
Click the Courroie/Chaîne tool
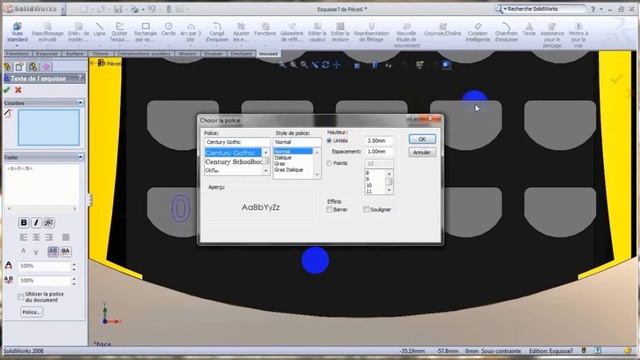coord(442,29)
